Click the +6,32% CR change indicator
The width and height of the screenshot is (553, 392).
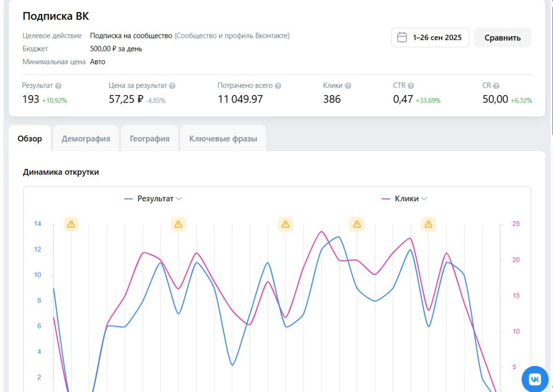521,100
